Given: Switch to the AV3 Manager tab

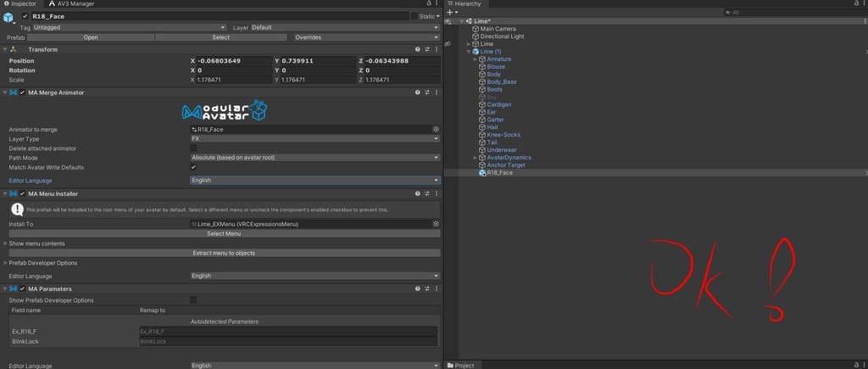Looking at the screenshot, I should (x=72, y=3).
